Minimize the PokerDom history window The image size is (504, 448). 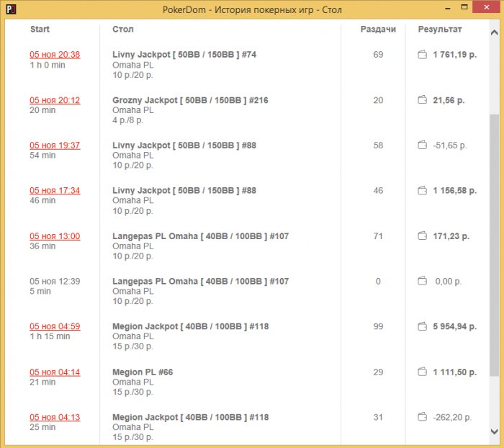[x=448, y=9]
